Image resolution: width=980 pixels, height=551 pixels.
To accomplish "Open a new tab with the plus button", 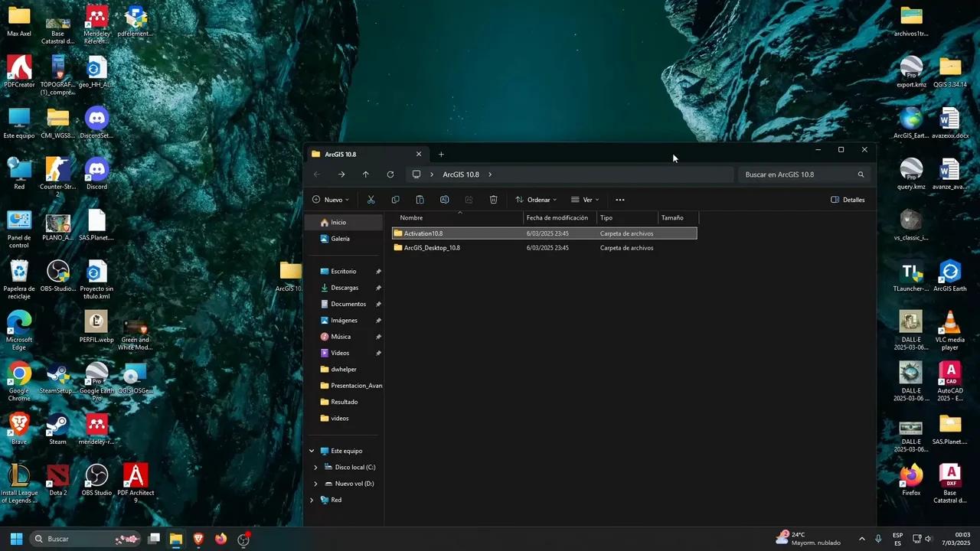I will click(441, 154).
